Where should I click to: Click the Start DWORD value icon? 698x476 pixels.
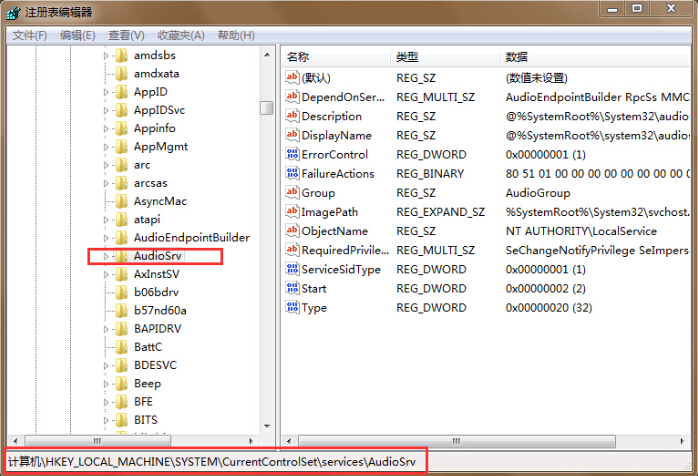point(292,289)
